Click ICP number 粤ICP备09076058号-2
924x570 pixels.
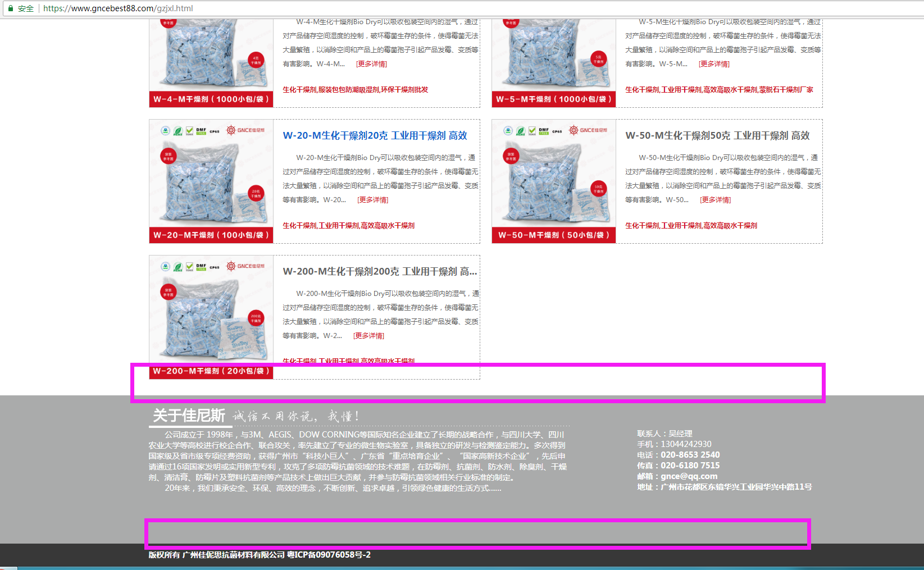[x=329, y=555]
